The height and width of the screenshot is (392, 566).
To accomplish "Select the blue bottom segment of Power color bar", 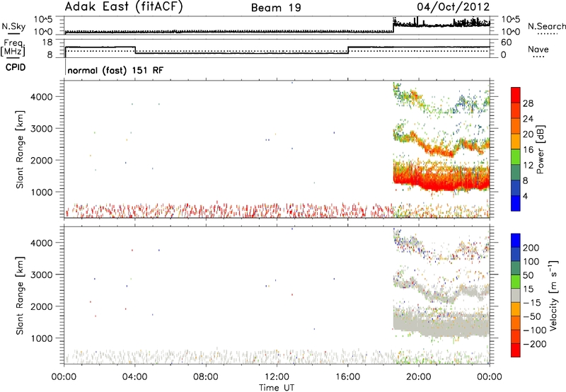I will [x=516, y=203].
